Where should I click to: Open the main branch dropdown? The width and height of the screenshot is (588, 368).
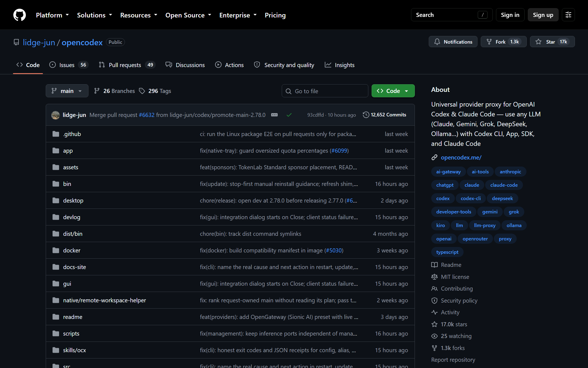tap(67, 91)
